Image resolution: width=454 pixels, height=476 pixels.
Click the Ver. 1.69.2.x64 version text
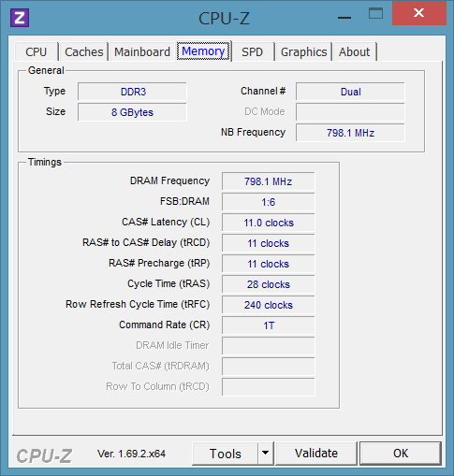(x=131, y=454)
